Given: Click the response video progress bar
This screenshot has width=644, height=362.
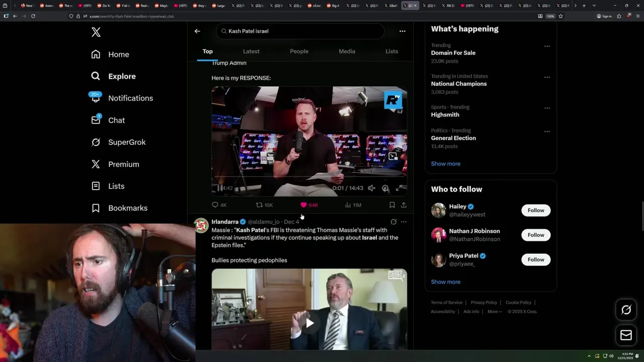Looking at the screenshot, I should pyautogui.click(x=309, y=177).
